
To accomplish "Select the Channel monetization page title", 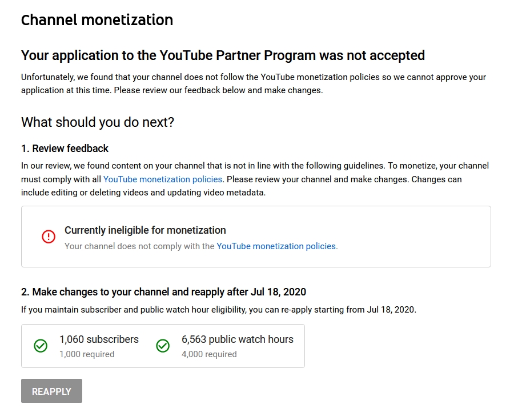I will [97, 19].
